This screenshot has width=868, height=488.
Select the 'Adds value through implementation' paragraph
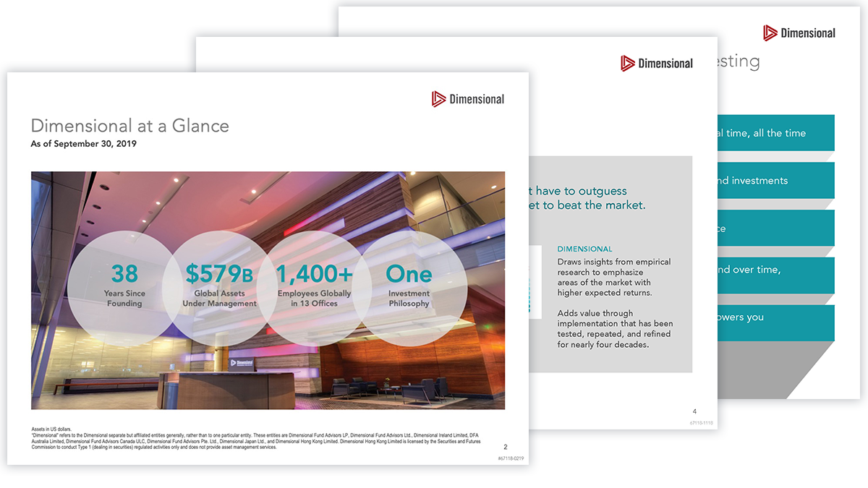(616, 329)
